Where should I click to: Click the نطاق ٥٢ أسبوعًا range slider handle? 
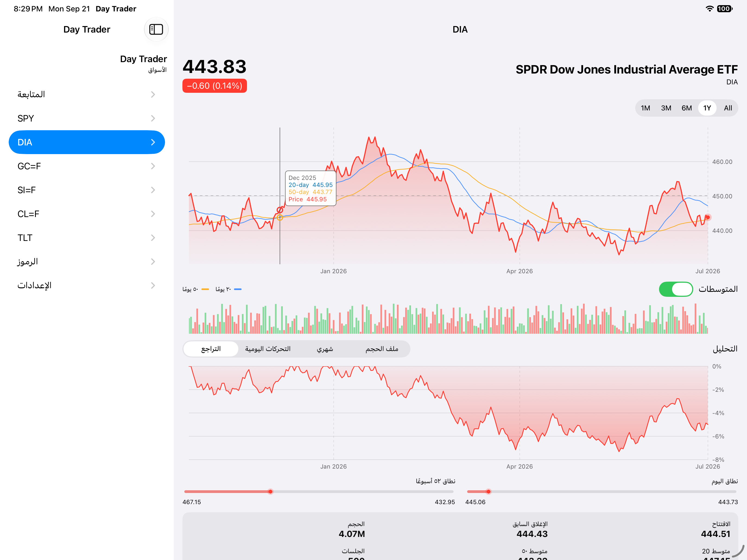[271, 492]
